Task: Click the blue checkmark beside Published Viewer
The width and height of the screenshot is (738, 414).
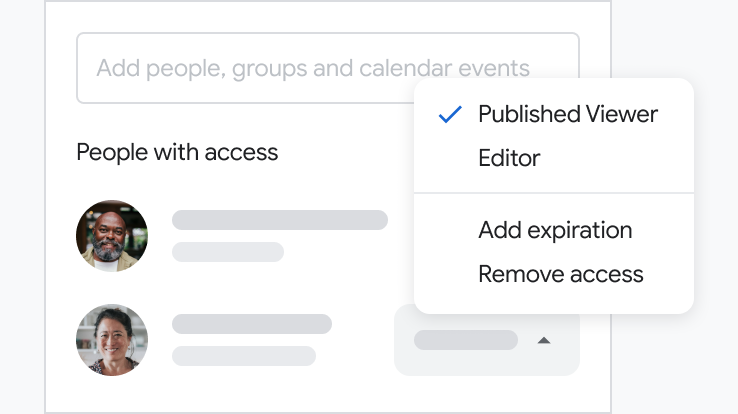Action: coord(450,114)
